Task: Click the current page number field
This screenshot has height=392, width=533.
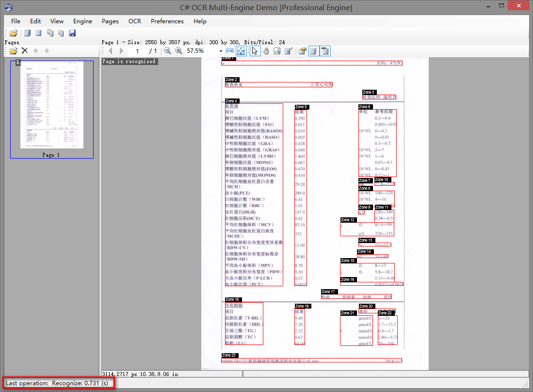Action: pos(137,51)
